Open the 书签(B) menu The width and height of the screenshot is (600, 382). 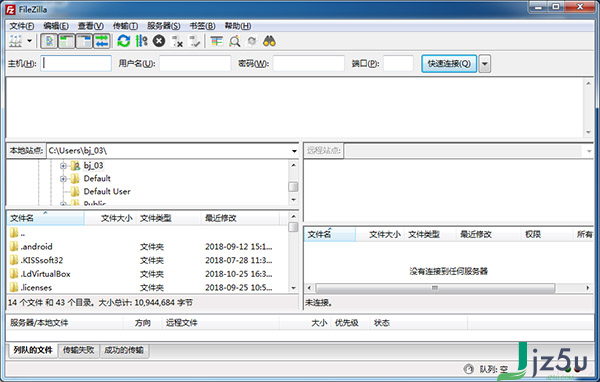(x=202, y=26)
